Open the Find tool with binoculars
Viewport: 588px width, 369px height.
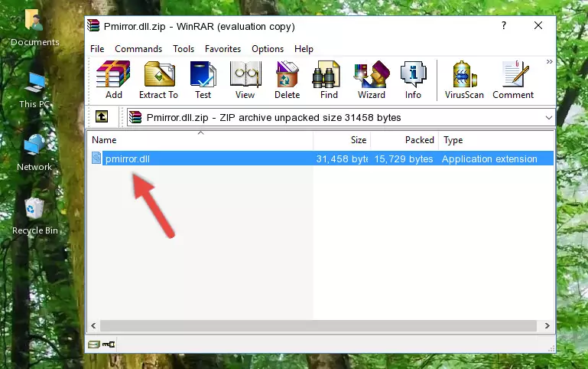329,80
